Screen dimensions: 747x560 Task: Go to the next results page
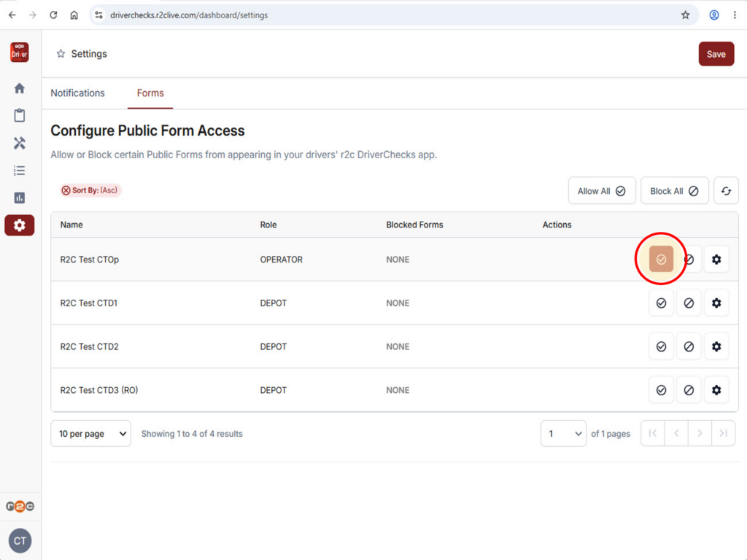coord(700,433)
